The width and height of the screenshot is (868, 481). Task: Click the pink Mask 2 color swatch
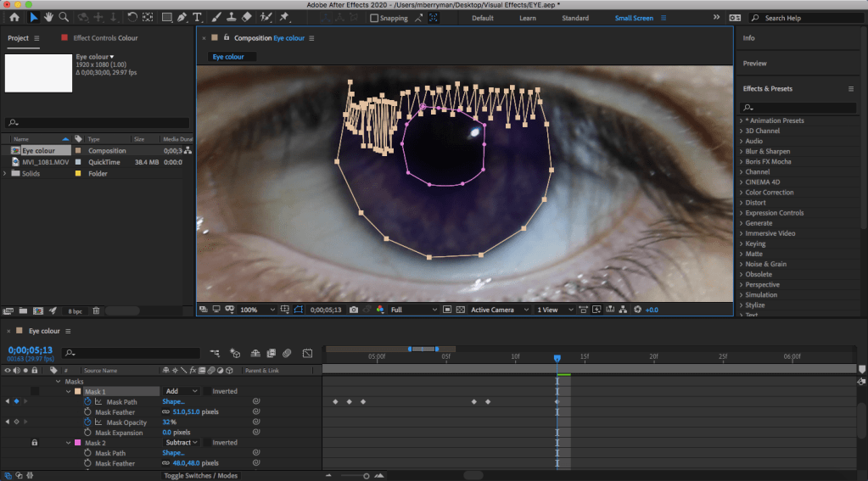pyautogui.click(x=78, y=443)
